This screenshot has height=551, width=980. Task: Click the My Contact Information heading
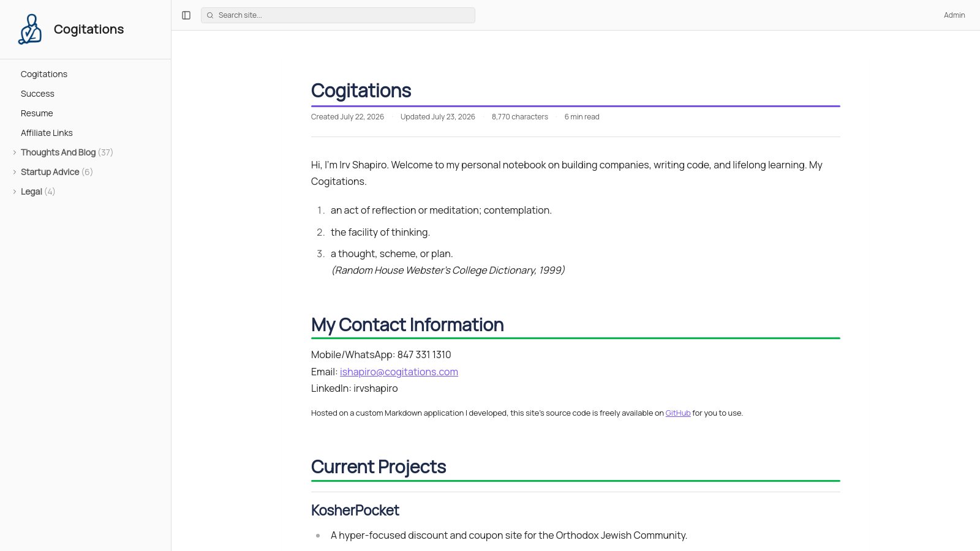coord(407,324)
